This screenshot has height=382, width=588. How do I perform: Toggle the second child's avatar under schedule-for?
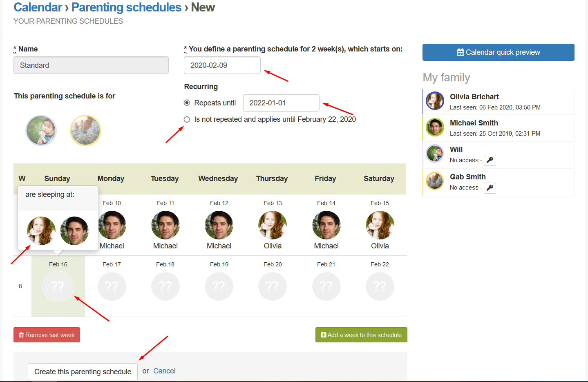pos(85,131)
